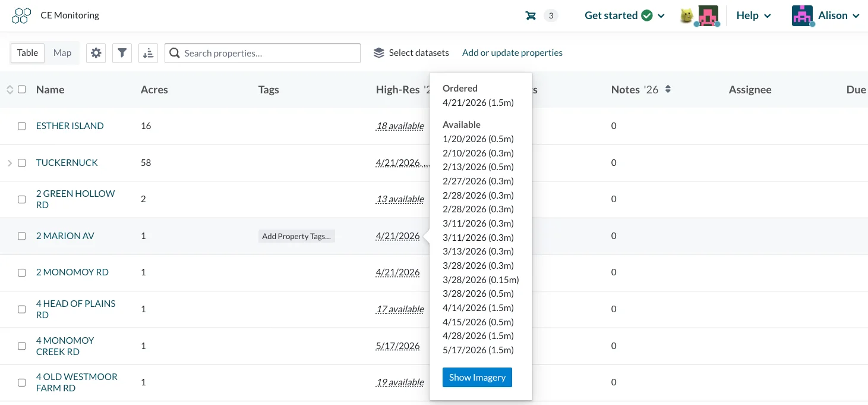This screenshot has height=405, width=868.
Task: Expand the TUCKERNUCK row chevron
Action: pos(10,162)
